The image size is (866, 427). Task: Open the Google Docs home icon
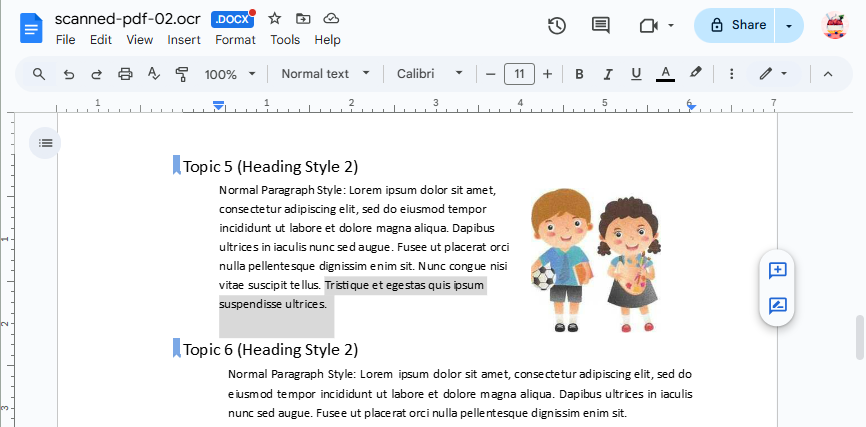tap(31, 28)
